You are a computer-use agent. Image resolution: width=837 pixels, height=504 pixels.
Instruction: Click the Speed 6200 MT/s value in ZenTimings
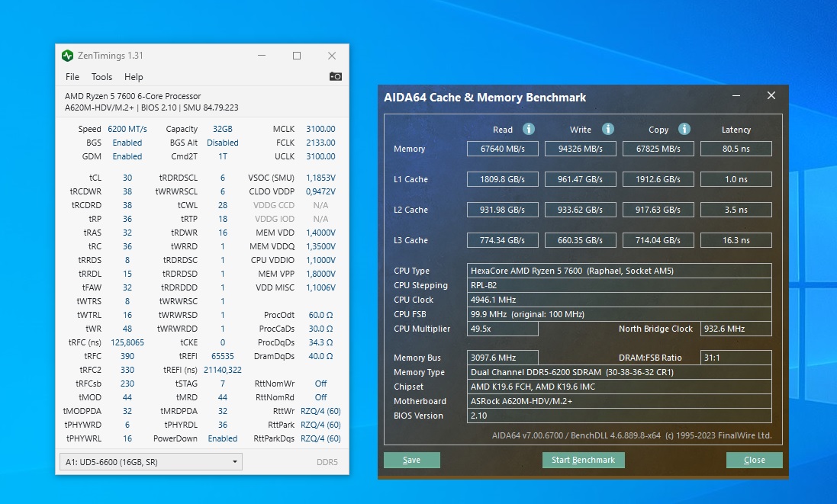[x=127, y=129]
